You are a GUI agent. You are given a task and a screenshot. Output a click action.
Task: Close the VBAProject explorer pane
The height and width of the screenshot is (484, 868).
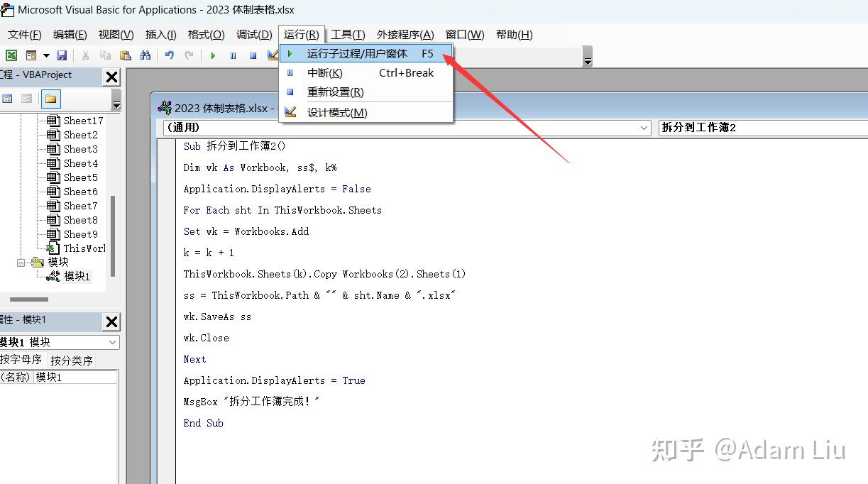[111, 77]
